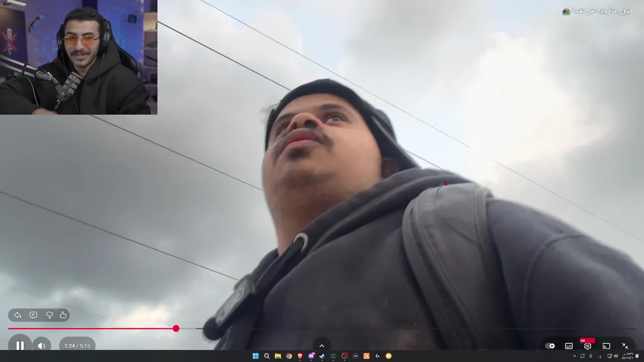The width and height of the screenshot is (644, 362).
Task: Open the video settings gear
Action: (x=587, y=346)
